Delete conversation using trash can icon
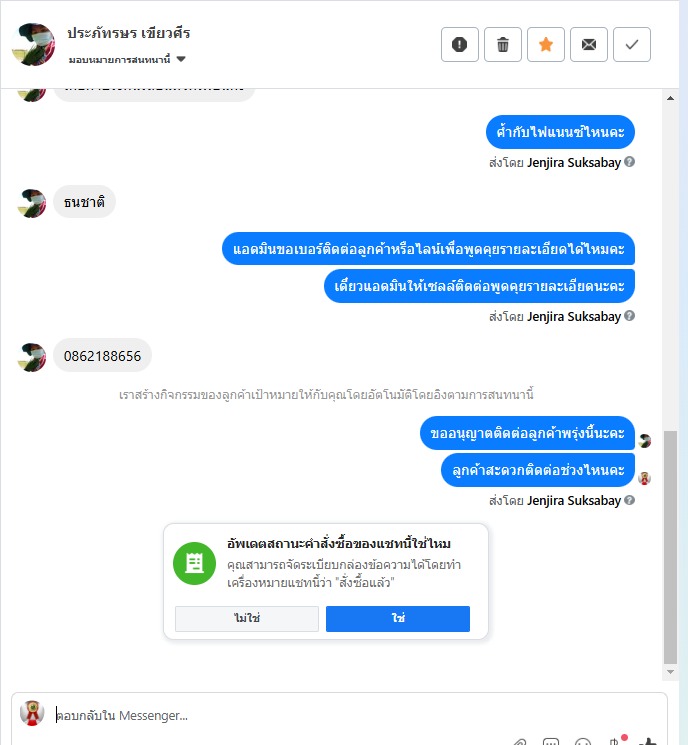The width and height of the screenshot is (688, 745). 503,45
